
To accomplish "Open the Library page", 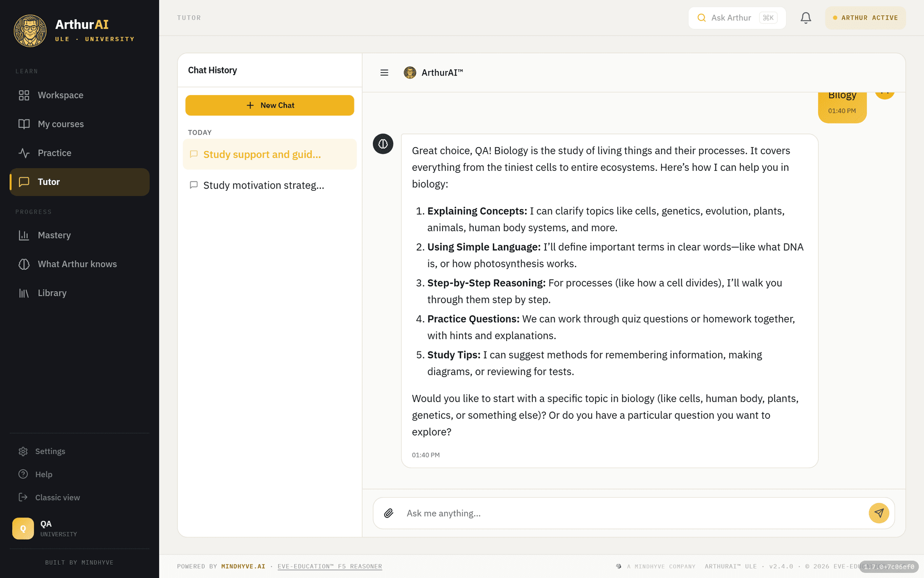I will [79, 293].
